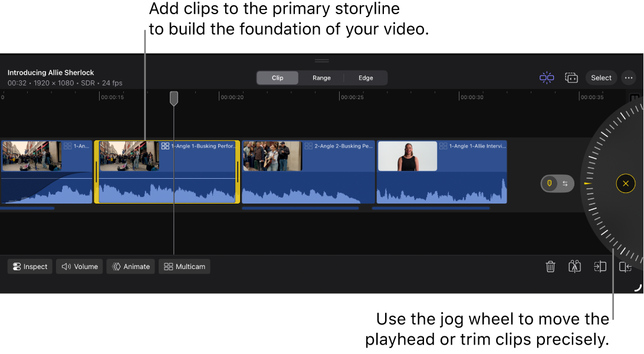Open the More options ellipsis menu
The image size is (644, 354).
click(628, 77)
